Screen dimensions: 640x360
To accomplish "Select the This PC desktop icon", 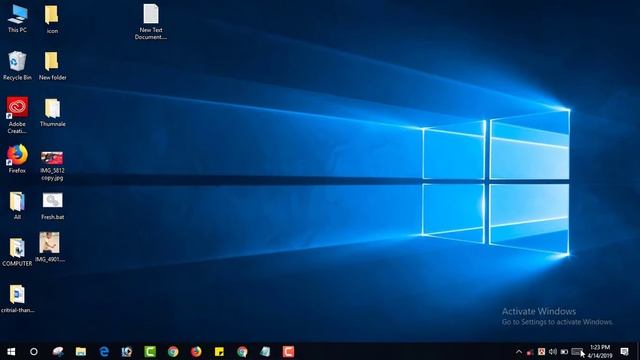I will tap(17, 19).
